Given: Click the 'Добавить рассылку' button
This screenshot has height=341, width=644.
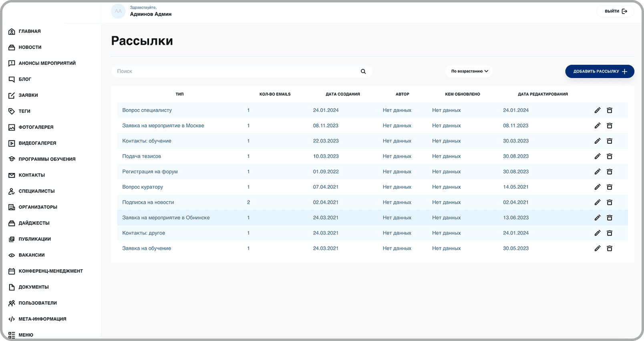Looking at the screenshot, I should pyautogui.click(x=600, y=71).
